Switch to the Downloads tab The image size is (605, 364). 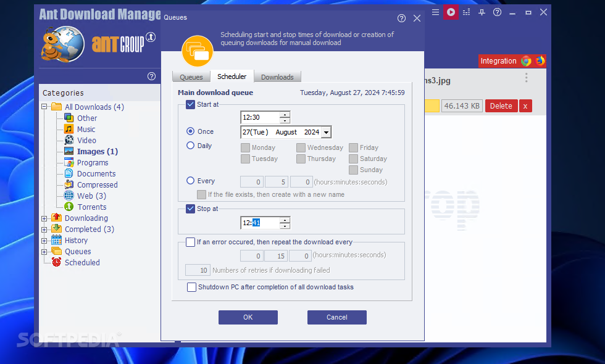pyautogui.click(x=277, y=77)
